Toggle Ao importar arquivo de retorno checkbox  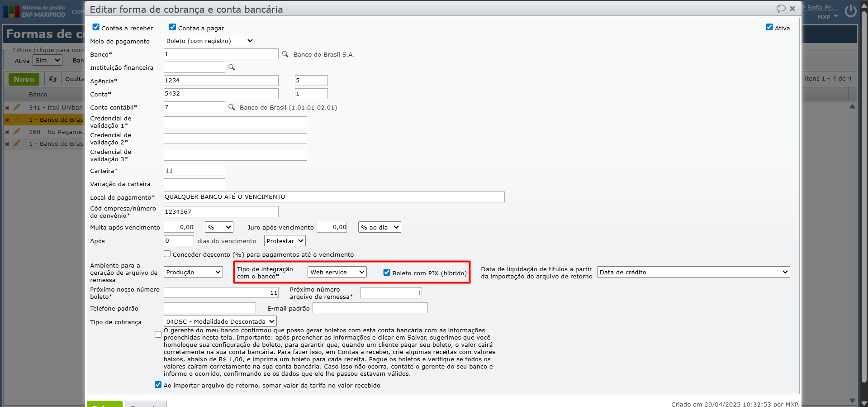click(158, 385)
